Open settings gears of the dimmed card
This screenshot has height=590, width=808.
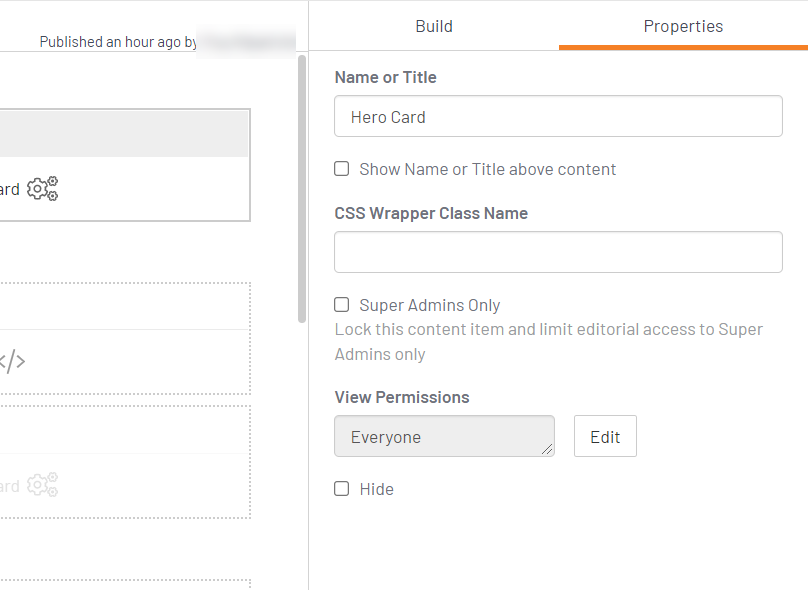coord(42,485)
